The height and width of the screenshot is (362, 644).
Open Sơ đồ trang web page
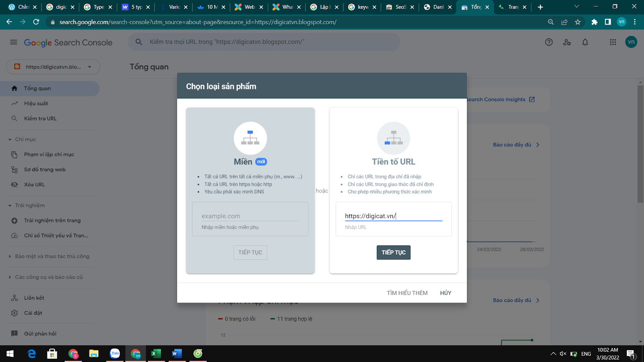[50, 170]
